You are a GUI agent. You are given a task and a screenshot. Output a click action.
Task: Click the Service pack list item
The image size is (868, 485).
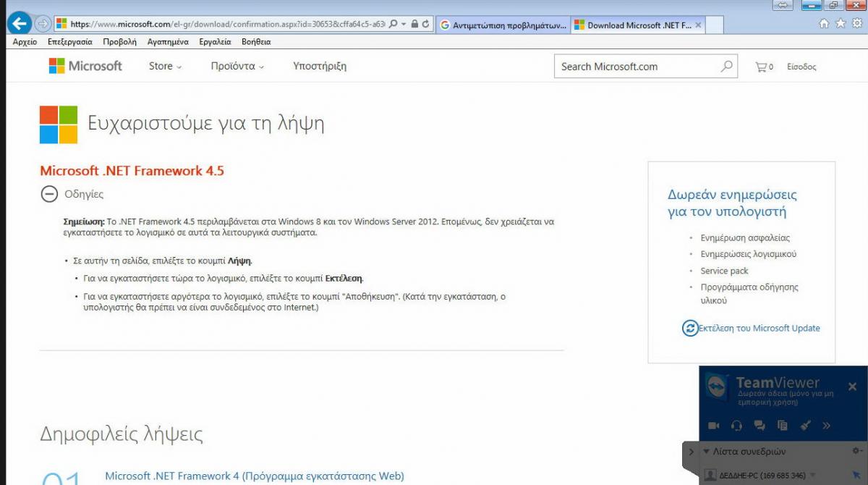point(724,271)
